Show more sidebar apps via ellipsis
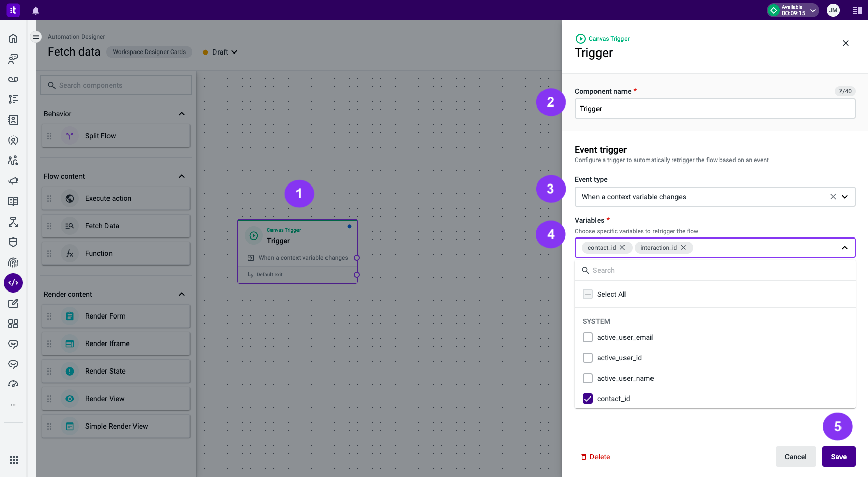The width and height of the screenshot is (868, 477). tap(13, 405)
